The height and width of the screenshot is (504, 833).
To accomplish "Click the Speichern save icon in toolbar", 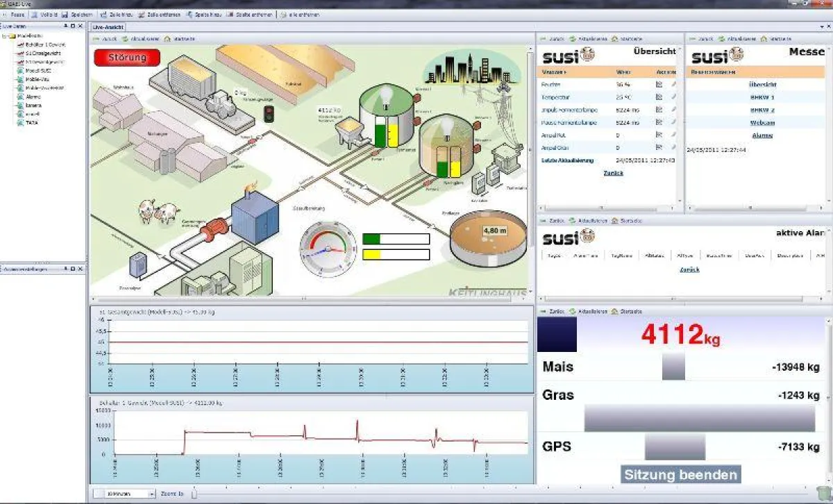I will 65,15.
